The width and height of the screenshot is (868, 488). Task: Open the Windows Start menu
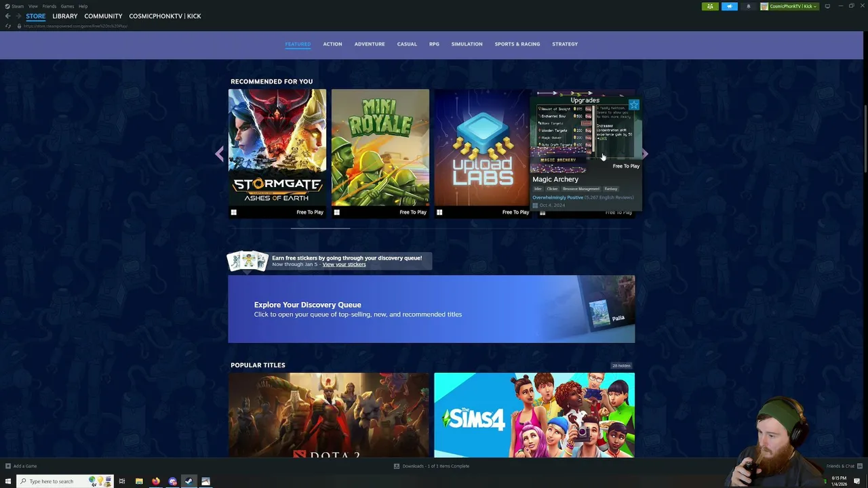pyautogui.click(x=8, y=481)
